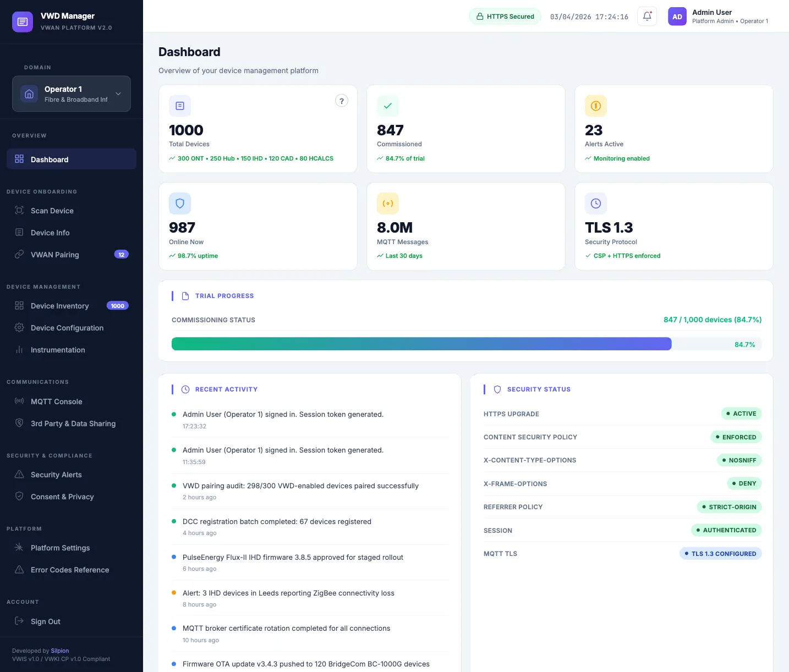The width and height of the screenshot is (789, 672).
Task: Open Device Configuration
Action: pos(67,328)
